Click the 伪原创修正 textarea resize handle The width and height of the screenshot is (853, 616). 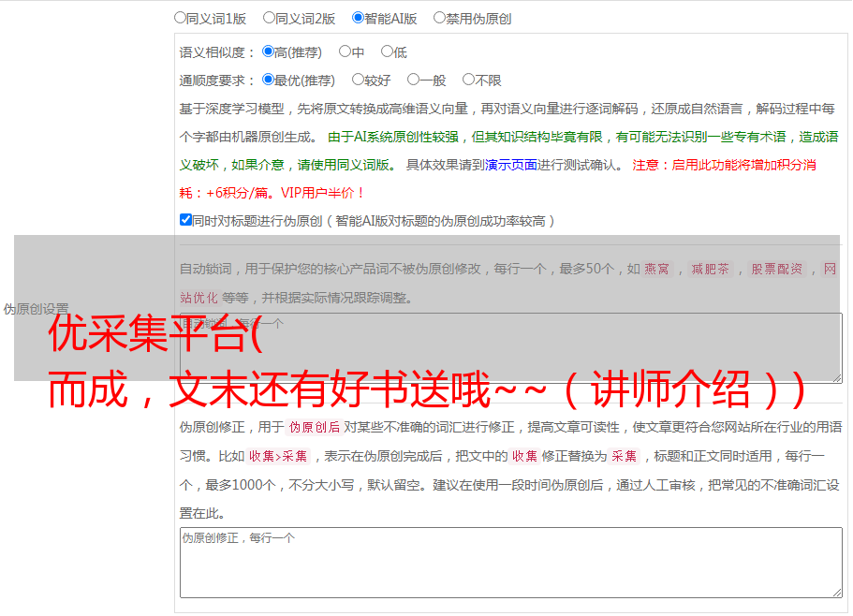pos(837,593)
